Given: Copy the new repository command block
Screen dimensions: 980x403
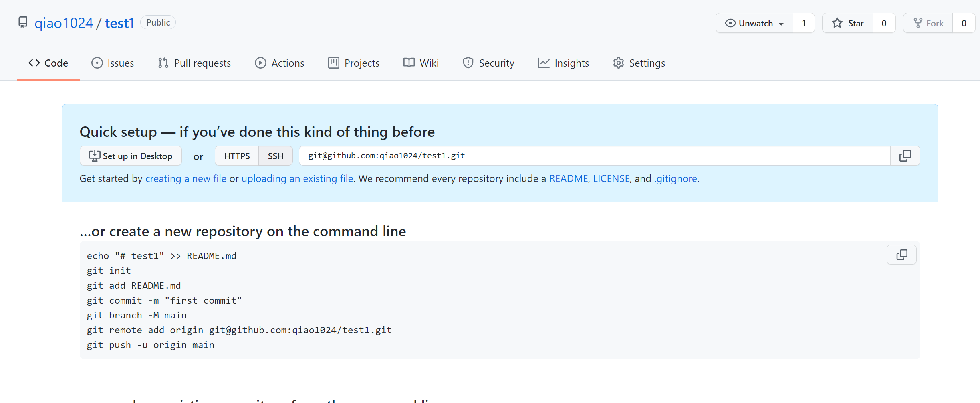Looking at the screenshot, I should 901,255.
